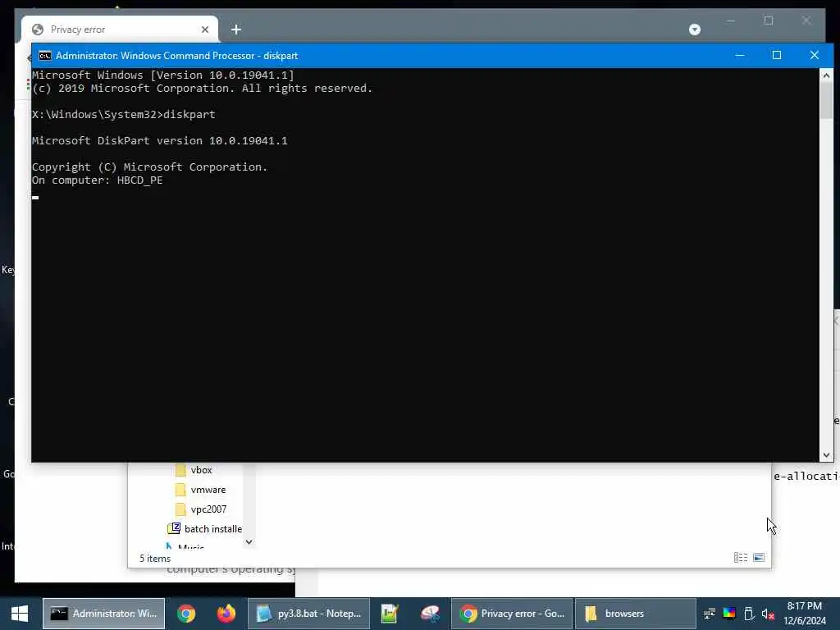Viewport: 840px width, 630px height.
Task: Maximize the Chrome window
Action: click(x=769, y=21)
